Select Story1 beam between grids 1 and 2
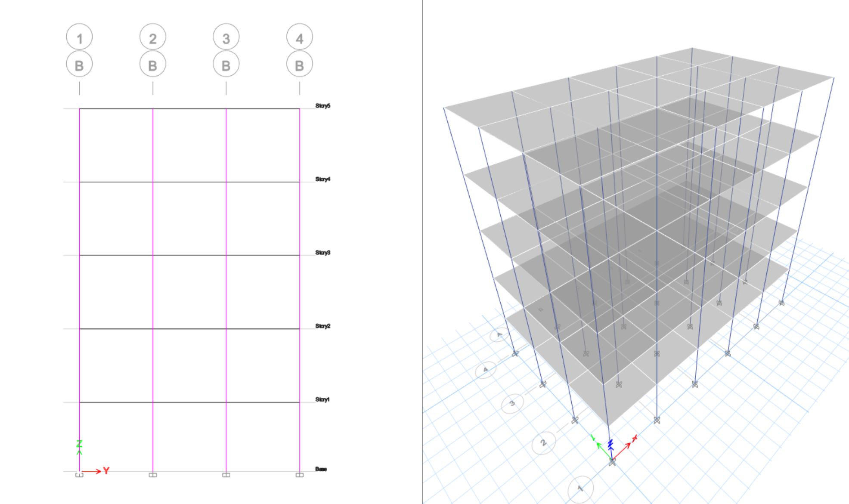Image resolution: width=849 pixels, height=504 pixels. [x=116, y=402]
